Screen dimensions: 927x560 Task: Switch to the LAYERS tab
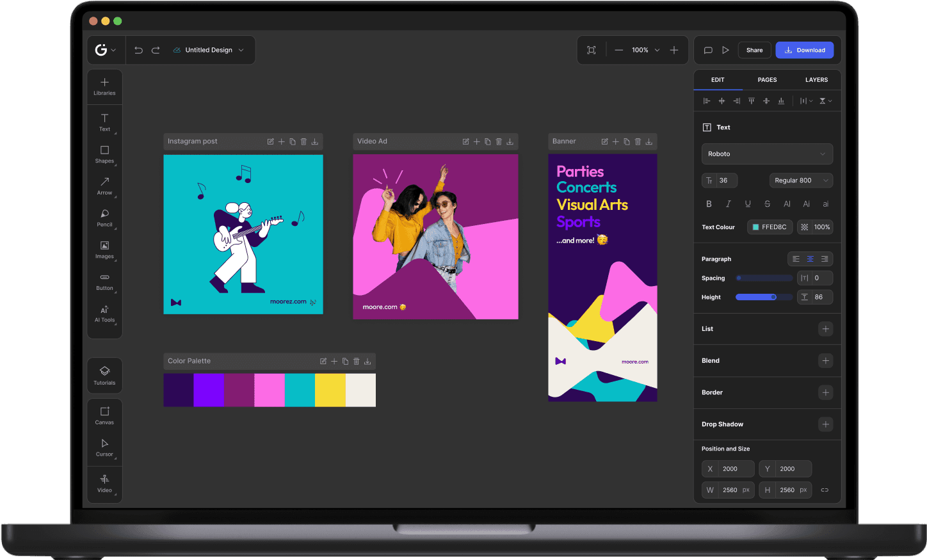tap(816, 79)
